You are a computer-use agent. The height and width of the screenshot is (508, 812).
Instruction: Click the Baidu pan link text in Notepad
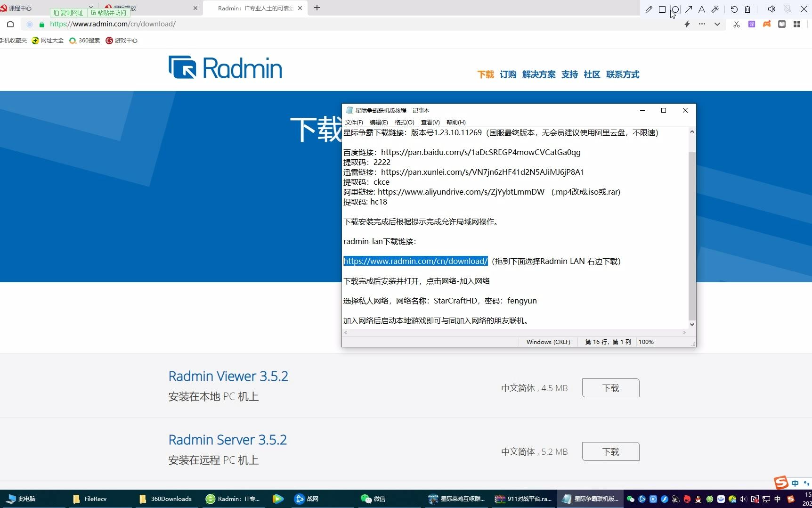(480, 152)
